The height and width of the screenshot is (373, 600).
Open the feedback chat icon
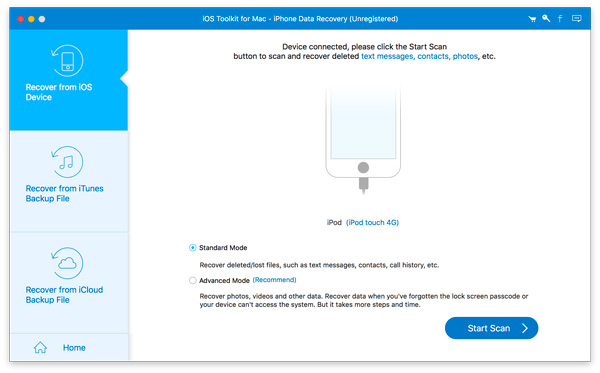click(576, 18)
